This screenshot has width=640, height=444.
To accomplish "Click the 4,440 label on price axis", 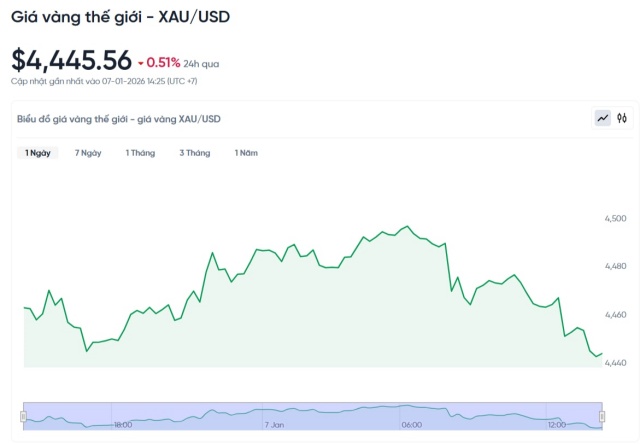I will coord(616,362).
